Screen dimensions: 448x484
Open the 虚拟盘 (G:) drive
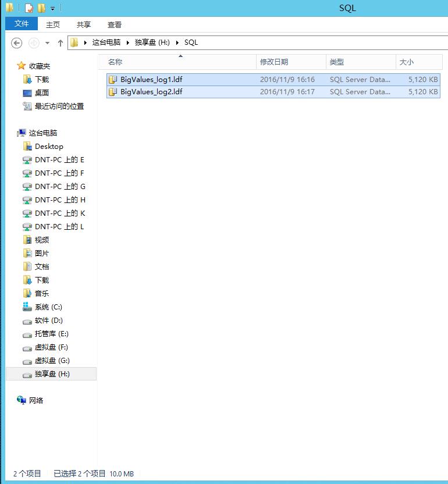click(x=52, y=361)
